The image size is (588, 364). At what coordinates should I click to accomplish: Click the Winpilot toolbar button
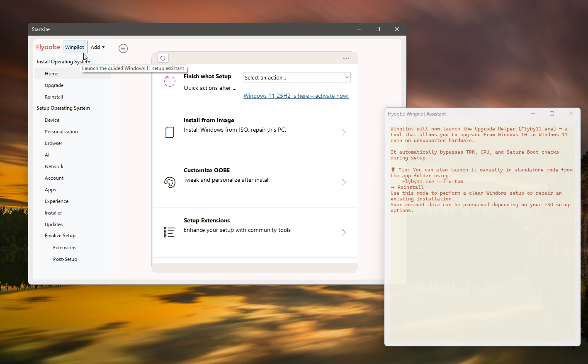tap(75, 47)
